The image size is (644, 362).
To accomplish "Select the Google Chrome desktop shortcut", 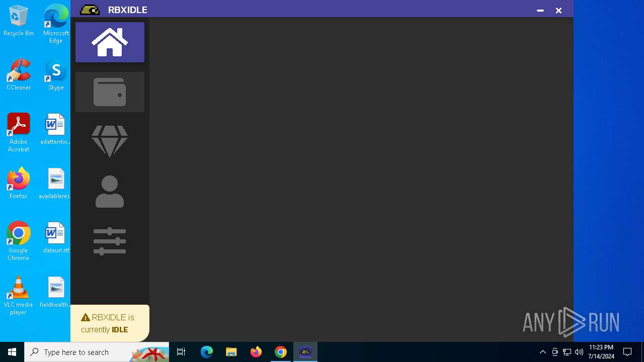I will [19, 241].
